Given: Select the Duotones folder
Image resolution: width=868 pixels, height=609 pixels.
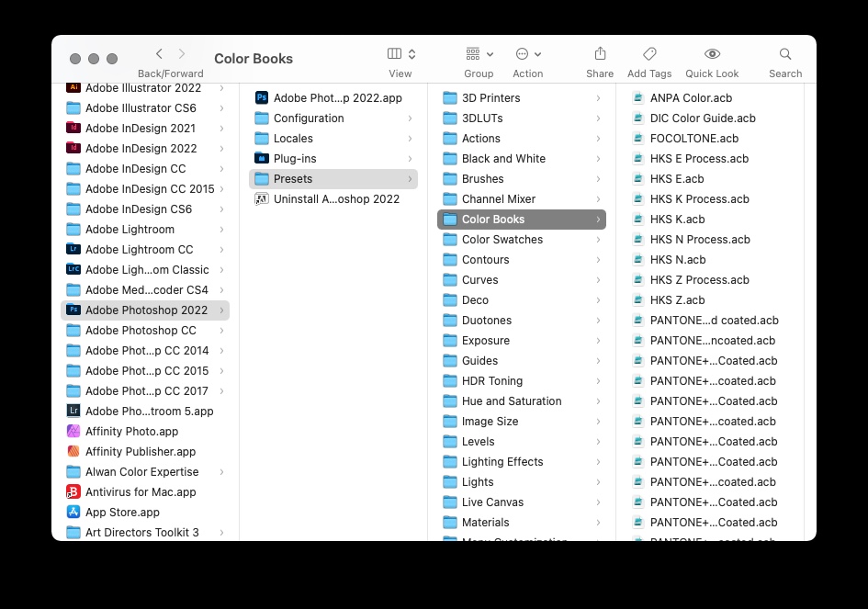Looking at the screenshot, I should point(522,320).
